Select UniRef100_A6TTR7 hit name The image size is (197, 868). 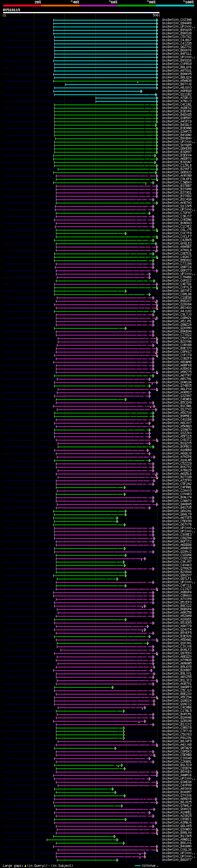pyautogui.click(x=177, y=375)
